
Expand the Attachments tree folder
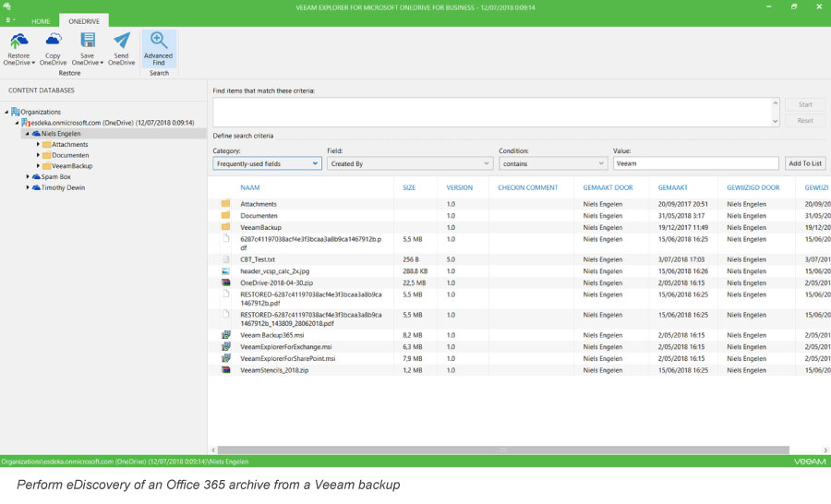click(38, 144)
